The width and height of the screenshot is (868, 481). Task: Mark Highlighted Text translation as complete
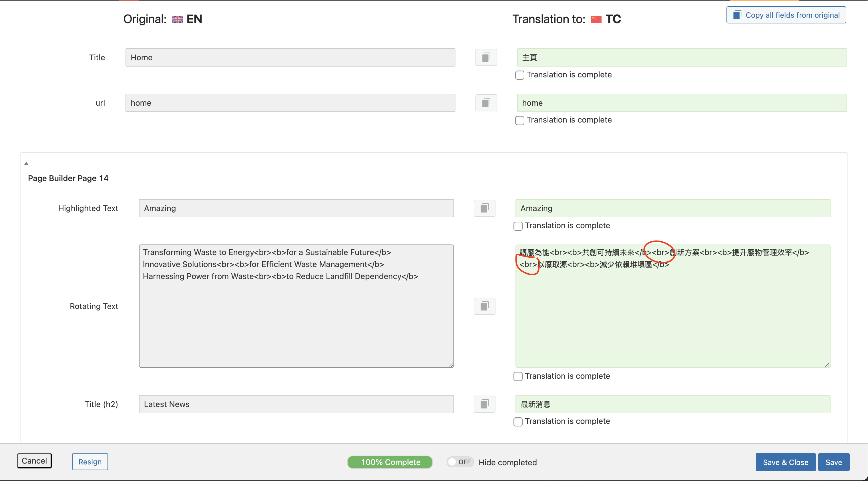pos(518,226)
